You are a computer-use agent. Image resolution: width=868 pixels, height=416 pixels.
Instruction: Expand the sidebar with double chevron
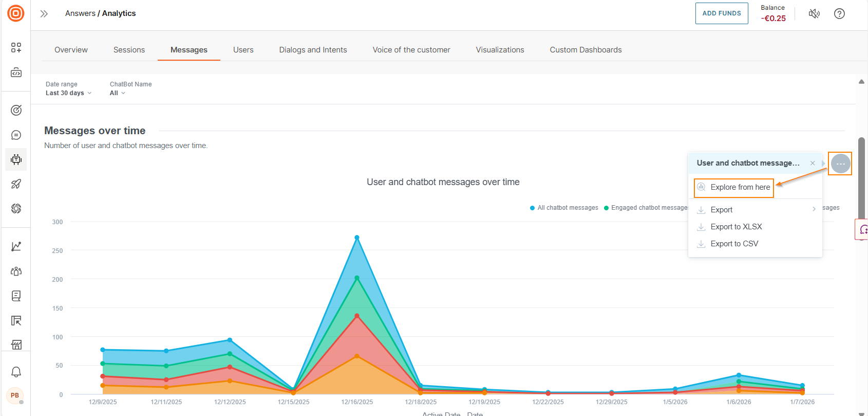pos(44,14)
